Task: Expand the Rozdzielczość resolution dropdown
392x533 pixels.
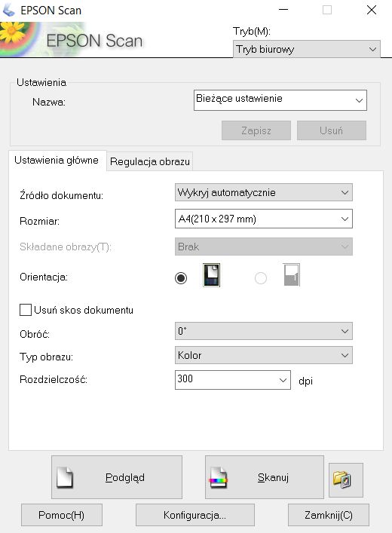Action: (232, 380)
